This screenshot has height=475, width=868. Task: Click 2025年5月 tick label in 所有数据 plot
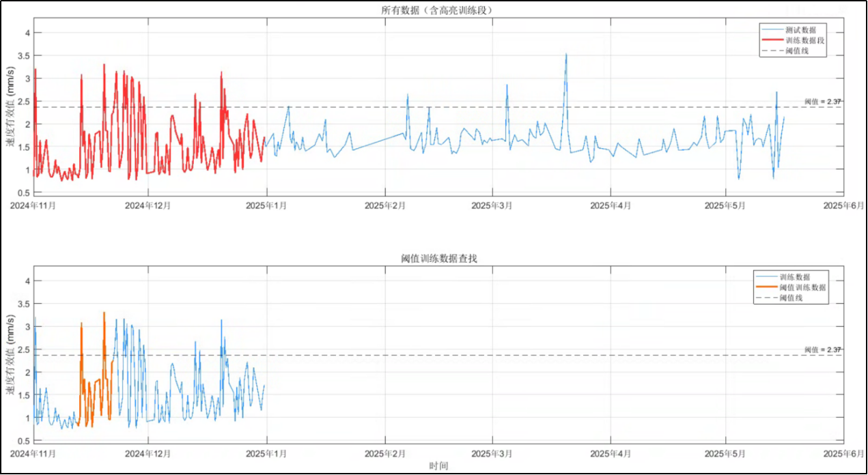(x=725, y=205)
